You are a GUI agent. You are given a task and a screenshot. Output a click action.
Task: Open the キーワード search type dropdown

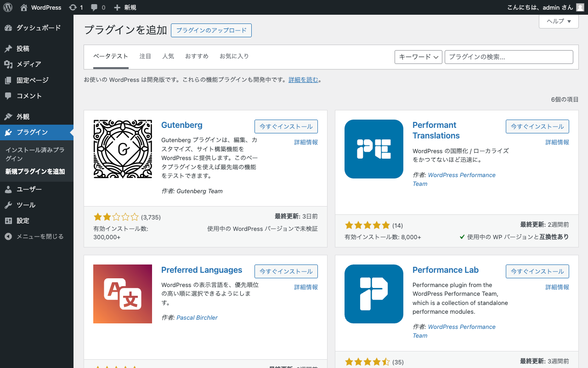pos(418,57)
